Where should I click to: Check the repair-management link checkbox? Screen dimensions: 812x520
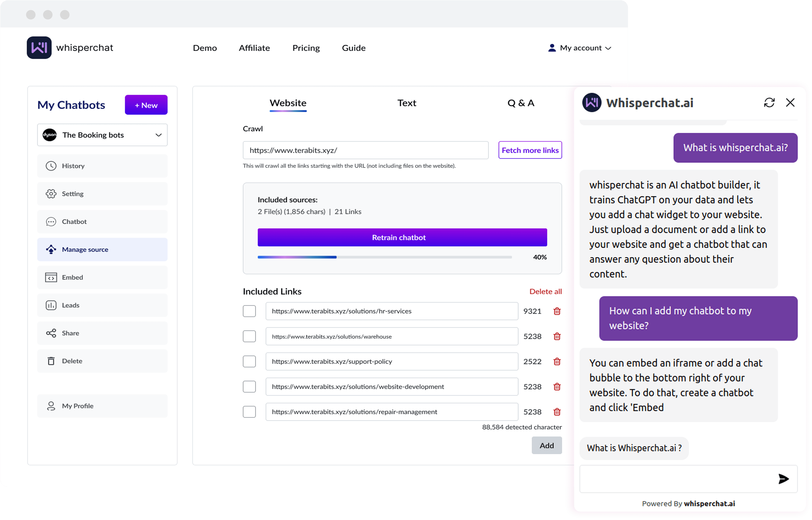tap(249, 412)
